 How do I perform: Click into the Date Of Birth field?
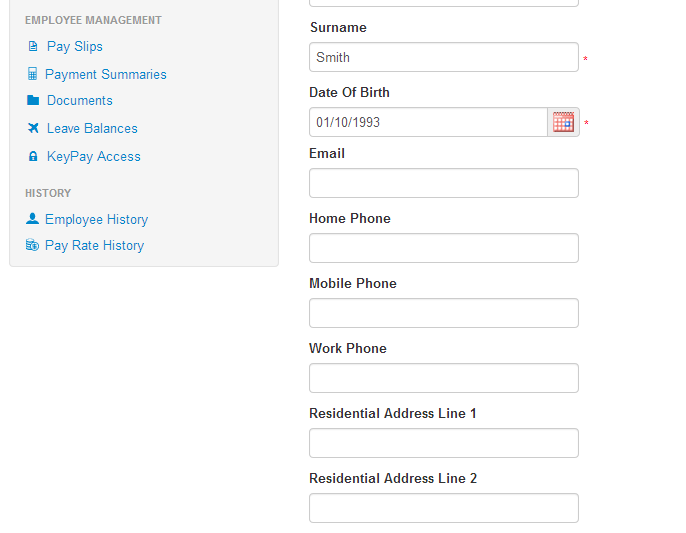[x=428, y=123]
